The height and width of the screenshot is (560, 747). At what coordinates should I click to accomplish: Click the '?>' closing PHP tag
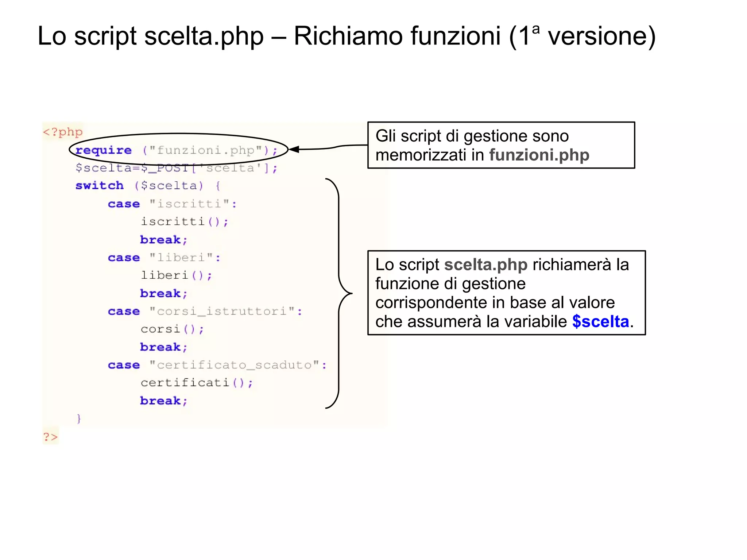50,436
